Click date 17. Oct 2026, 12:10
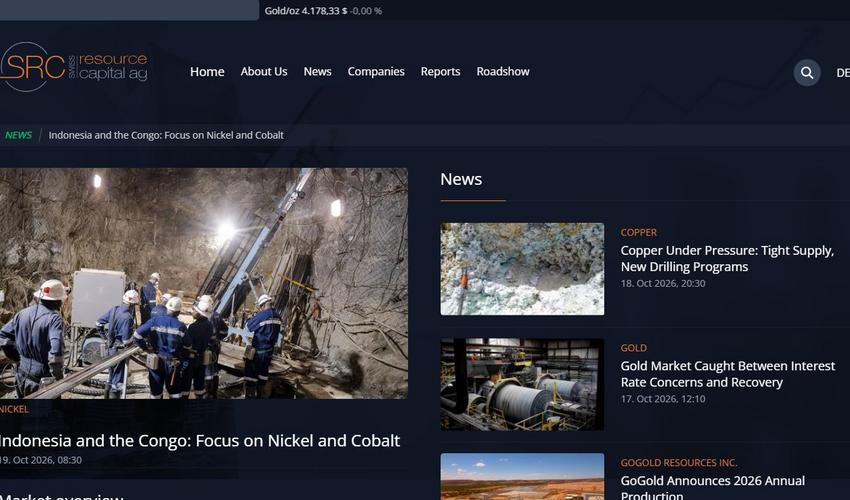 pos(663,399)
